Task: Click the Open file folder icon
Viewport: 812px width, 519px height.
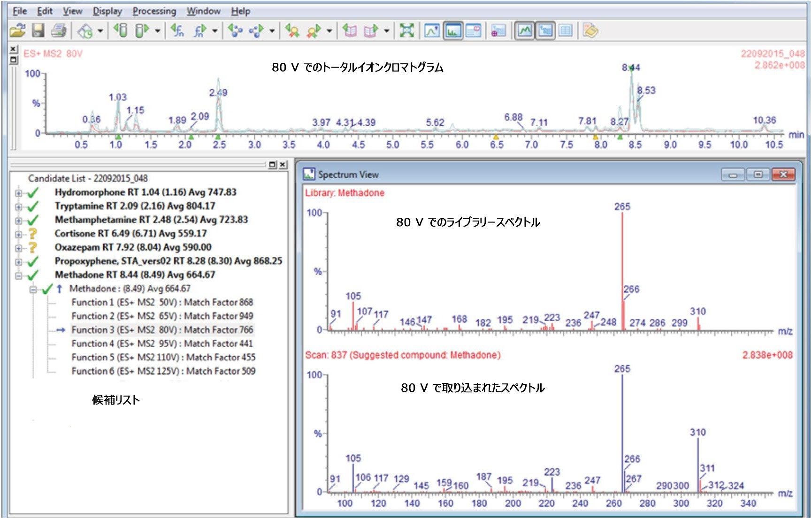Action: 17,31
